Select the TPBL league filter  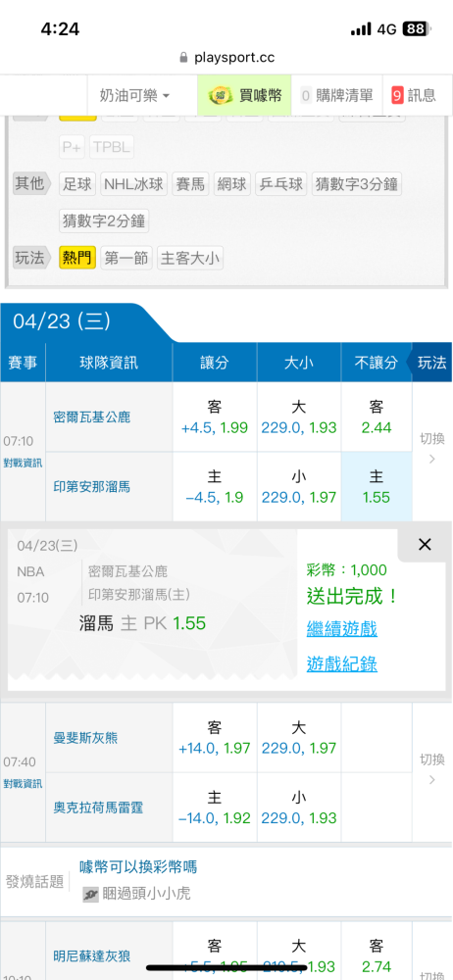(x=112, y=148)
